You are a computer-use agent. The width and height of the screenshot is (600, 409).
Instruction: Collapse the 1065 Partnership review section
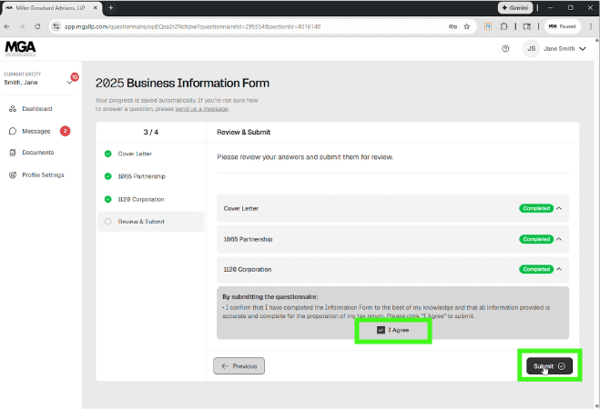click(x=558, y=240)
